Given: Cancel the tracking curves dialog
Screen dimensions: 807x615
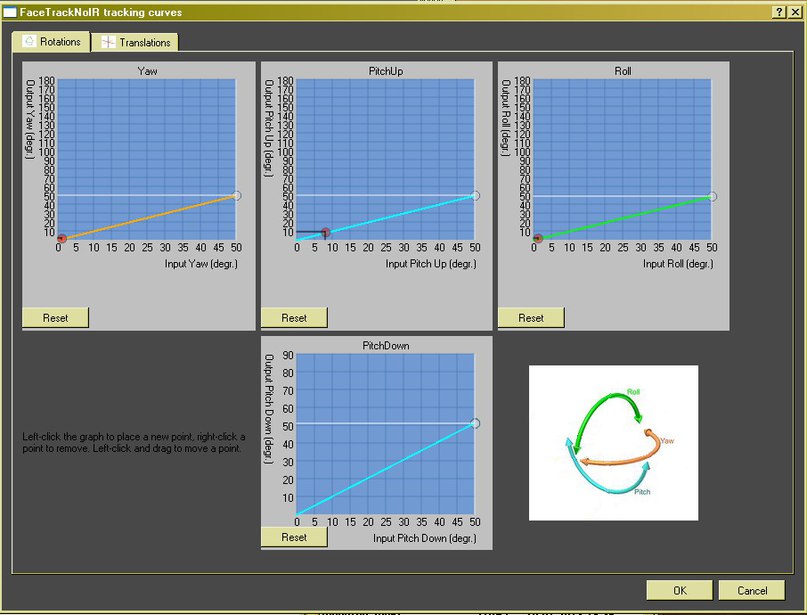Looking at the screenshot, I should 752,590.
